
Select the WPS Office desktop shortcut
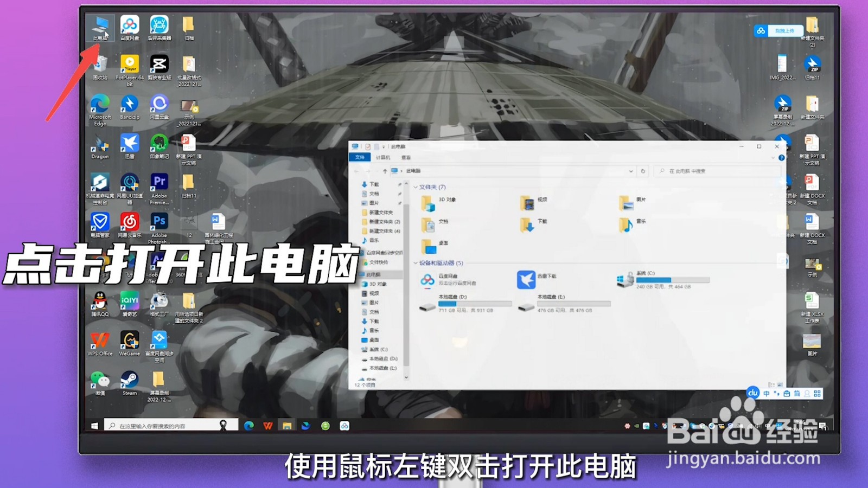[100, 344]
